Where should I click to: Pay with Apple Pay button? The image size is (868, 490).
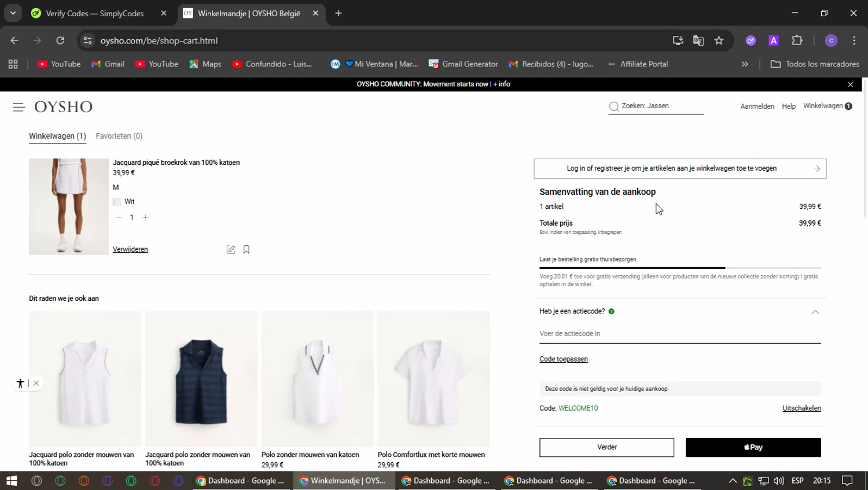753,447
